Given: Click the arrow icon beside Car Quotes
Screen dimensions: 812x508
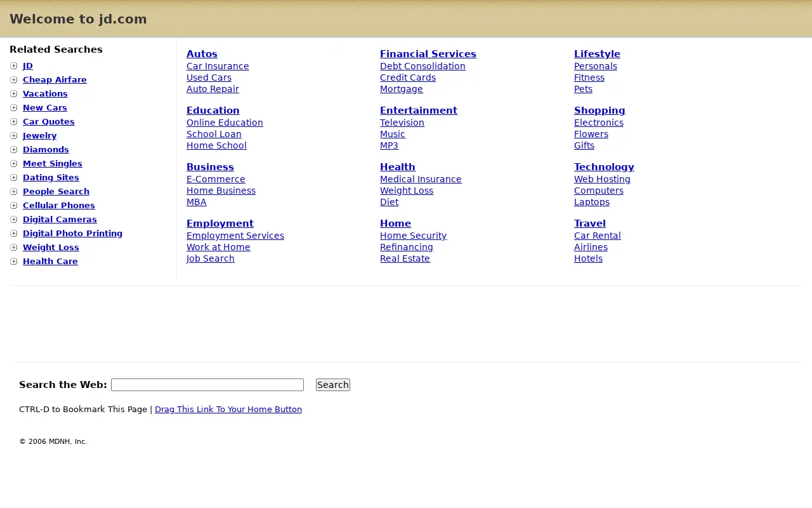Looking at the screenshot, I should pos(14,122).
